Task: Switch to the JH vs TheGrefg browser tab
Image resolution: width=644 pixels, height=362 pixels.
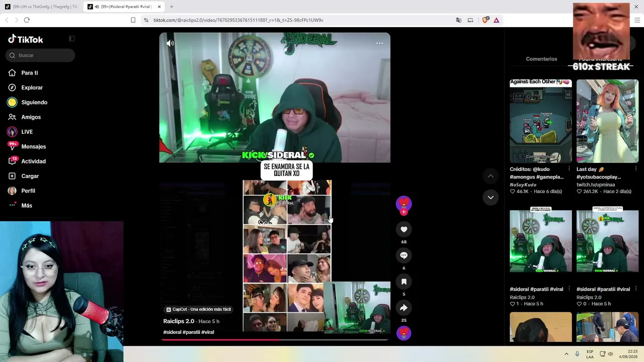Action: click(41, 7)
